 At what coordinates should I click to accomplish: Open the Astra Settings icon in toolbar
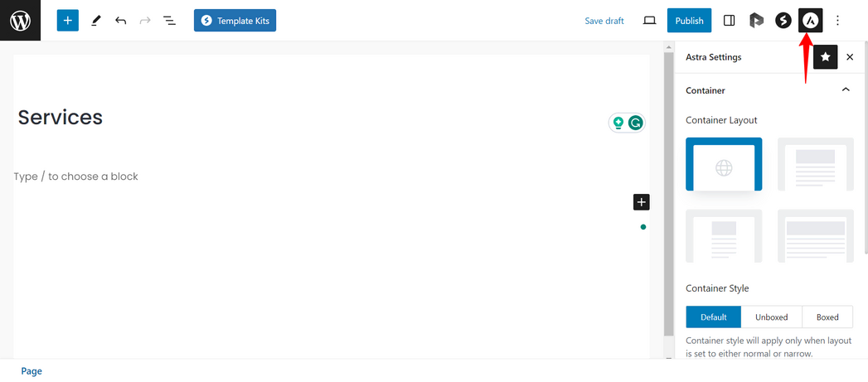point(810,21)
